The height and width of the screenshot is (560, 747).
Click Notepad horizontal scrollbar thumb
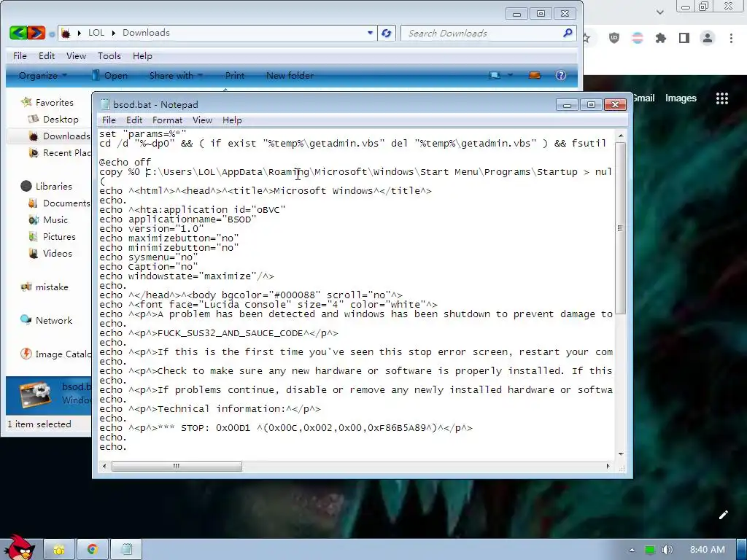[177, 466]
